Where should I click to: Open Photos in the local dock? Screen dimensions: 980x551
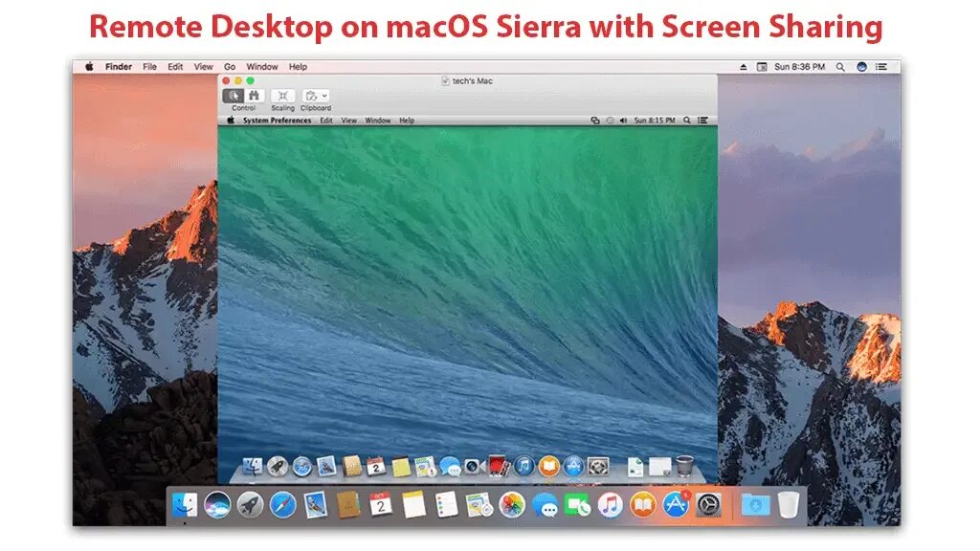coord(512,505)
